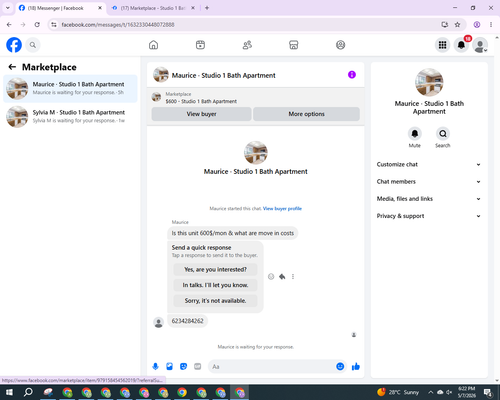Click the More options button
The height and width of the screenshot is (400, 500).
(306, 114)
